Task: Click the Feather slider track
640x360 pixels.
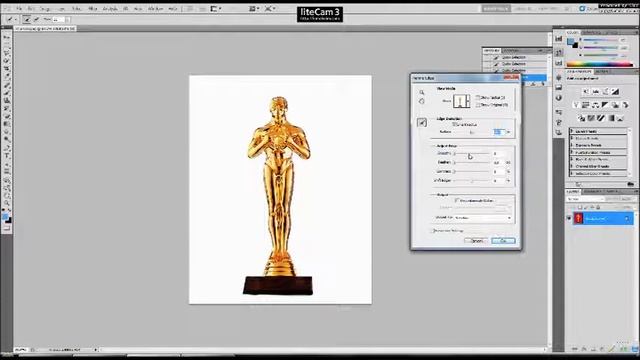Action: (x=472, y=162)
